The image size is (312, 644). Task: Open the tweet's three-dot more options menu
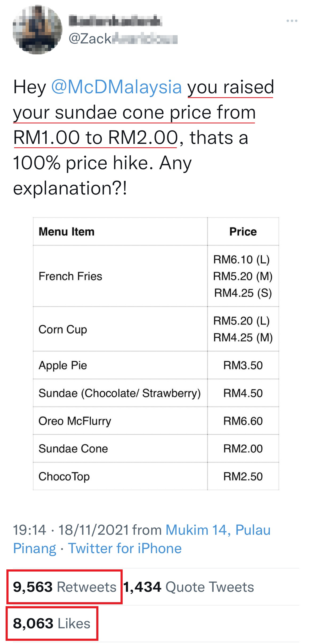coord(292,21)
